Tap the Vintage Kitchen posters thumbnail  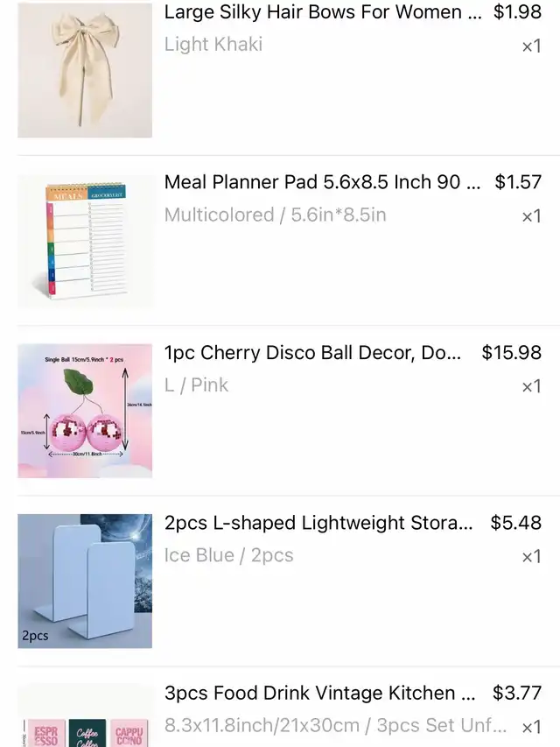point(85,715)
